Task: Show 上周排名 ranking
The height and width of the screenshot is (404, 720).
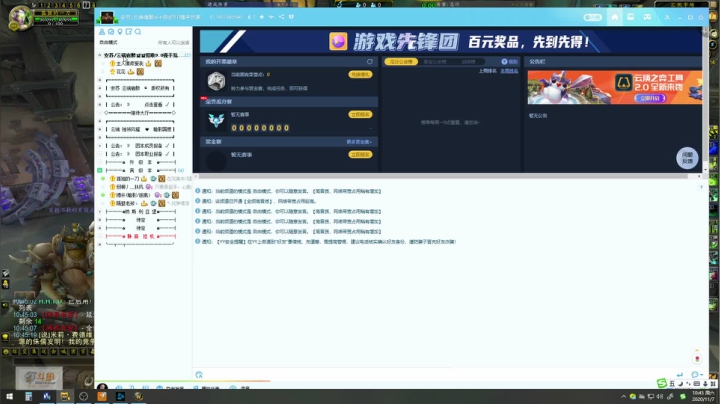Action: tap(487, 71)
